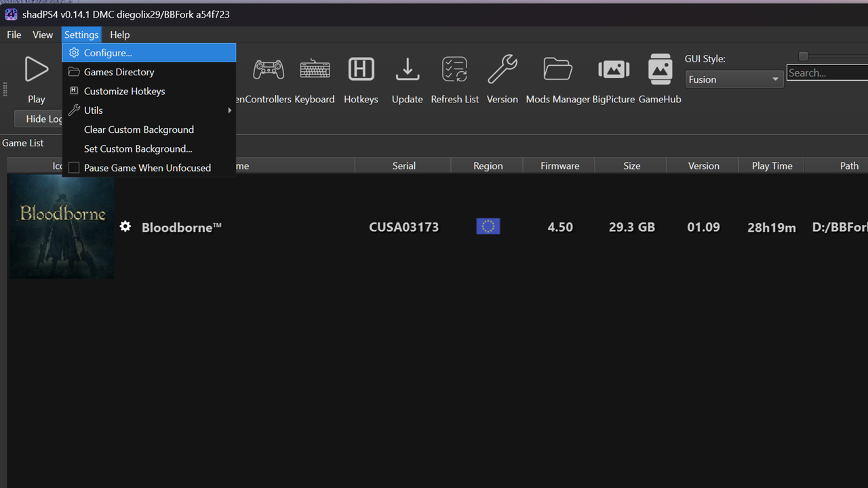Click the Hide Log button

coord(39,119)
